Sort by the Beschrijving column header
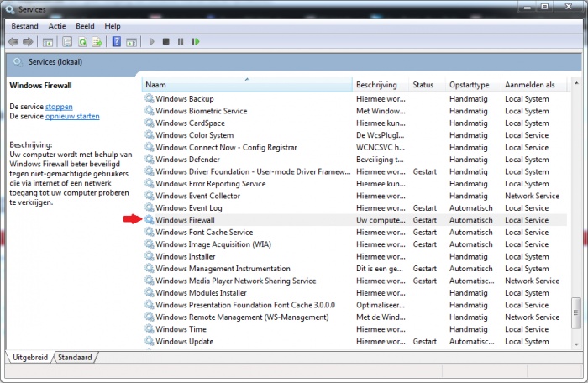The height and width of the screenshot is (383, 588). tap(381, 85)
